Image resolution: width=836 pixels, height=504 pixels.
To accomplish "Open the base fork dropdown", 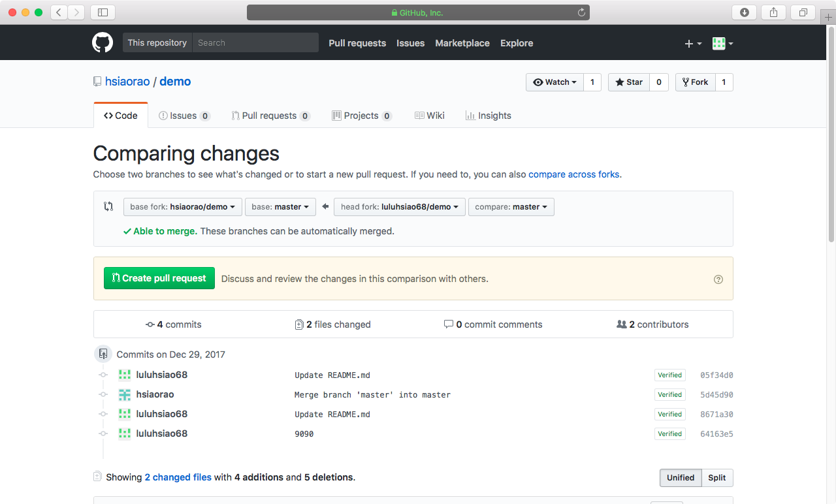I will pyautogui.click(x=183, y=207).
